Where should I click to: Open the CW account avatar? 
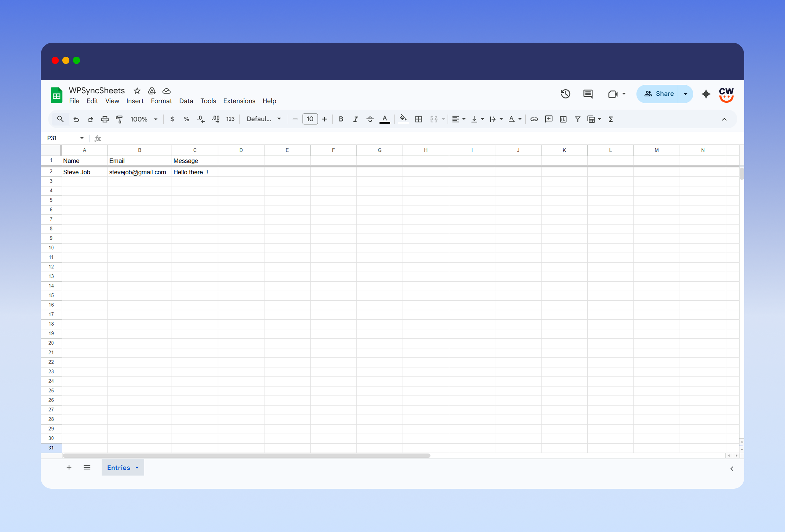(726, 94)
